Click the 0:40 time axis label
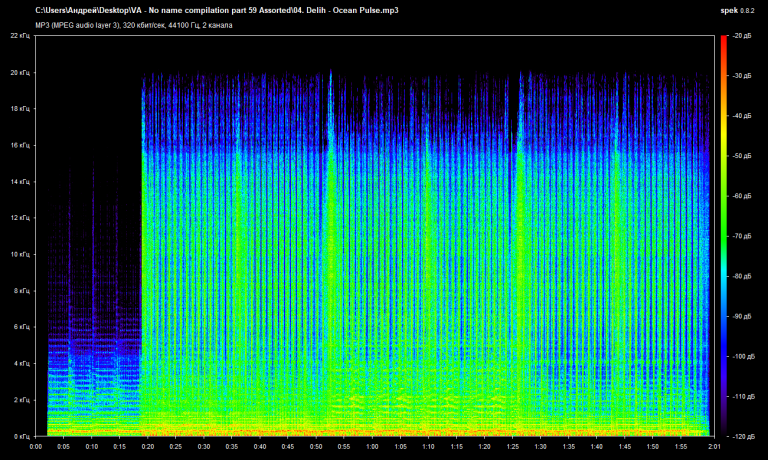This screenshot has height=460, width=768. 260,447
